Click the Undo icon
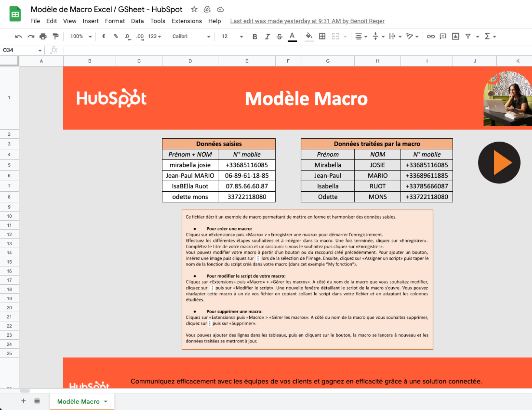This screenshot has width=532, height=410. click(x=18, y=36)
